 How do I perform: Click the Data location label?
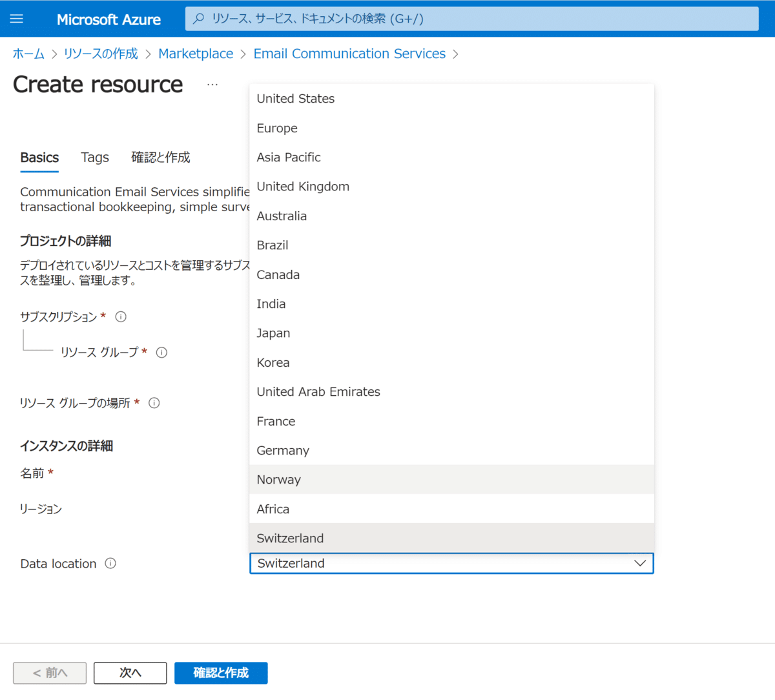click(x=58, y=564)
